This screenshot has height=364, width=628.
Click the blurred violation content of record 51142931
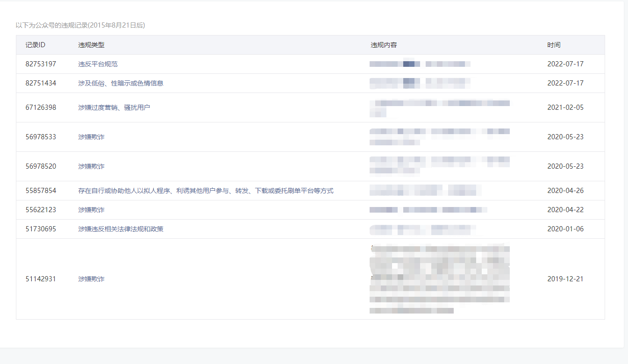point(439,279)
